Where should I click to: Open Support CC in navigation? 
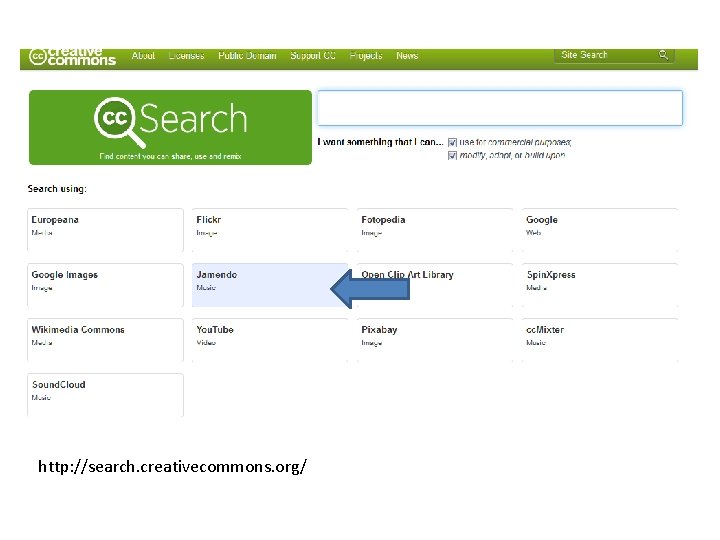(x=313, y=56)
